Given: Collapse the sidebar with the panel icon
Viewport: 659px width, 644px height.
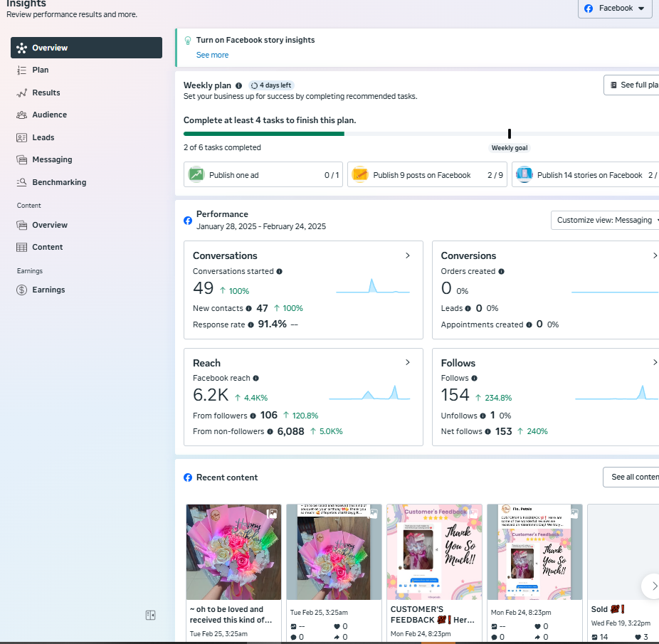Looking at the screenshot, I should click(x=150, y=615).
